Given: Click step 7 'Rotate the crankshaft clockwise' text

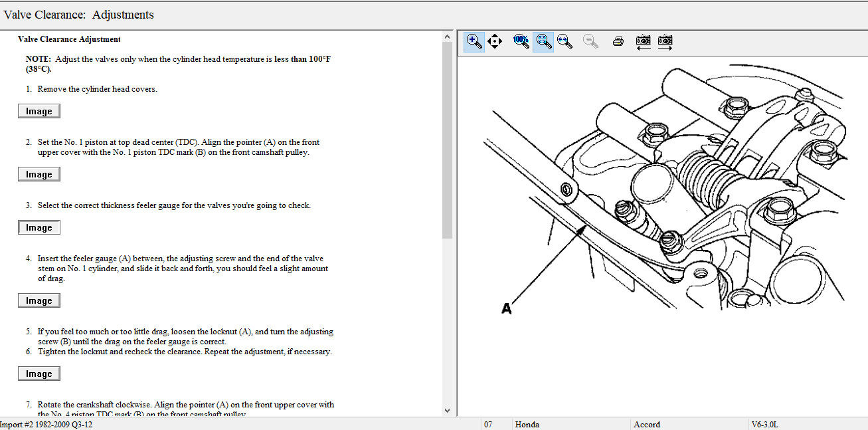Looking at the screenshot, I should 186,409.
